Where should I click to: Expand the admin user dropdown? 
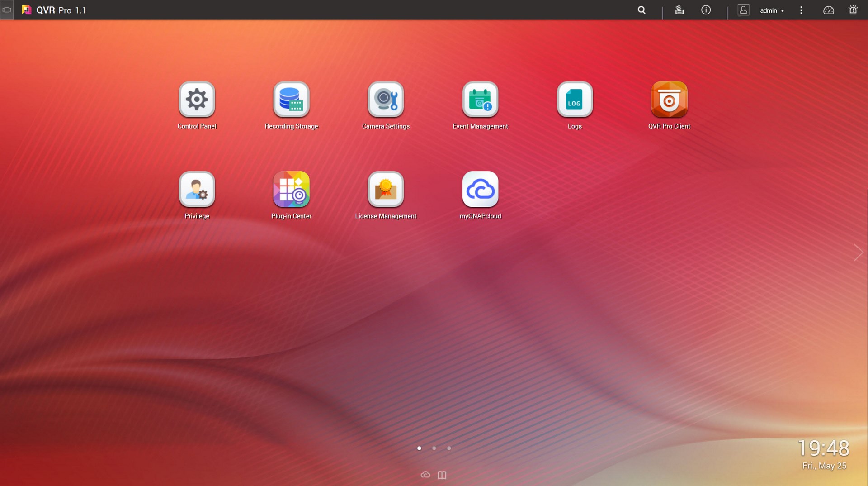pos(772,10)
